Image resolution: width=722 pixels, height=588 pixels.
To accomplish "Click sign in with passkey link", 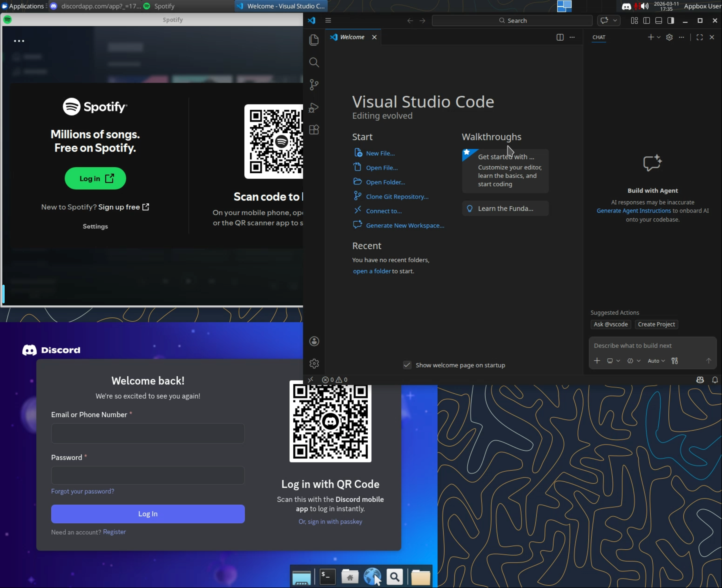I will [330, 522].
